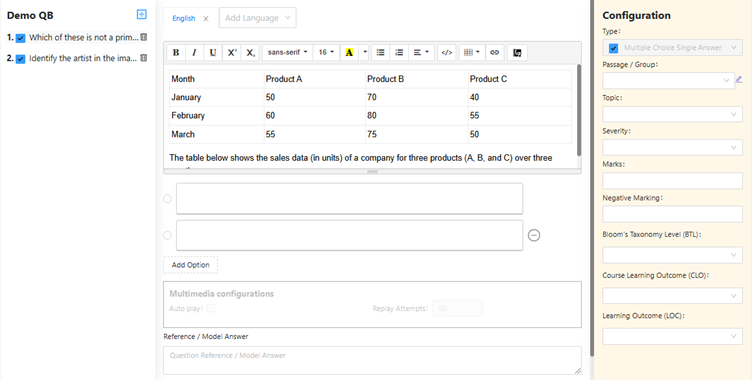The height and width of the screenshot is (380, 752).
Task: Click the Add Option button
Action: pos(190,265)
